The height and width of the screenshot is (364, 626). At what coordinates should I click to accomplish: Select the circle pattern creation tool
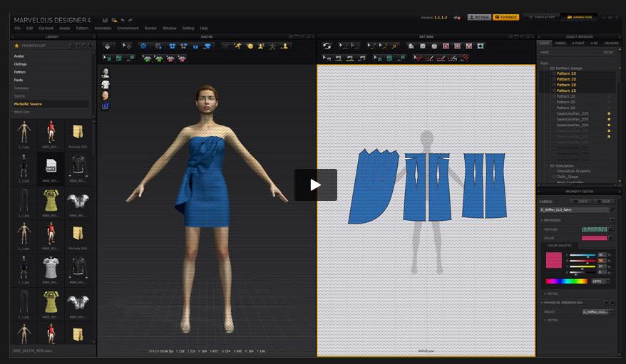(434, 46)
